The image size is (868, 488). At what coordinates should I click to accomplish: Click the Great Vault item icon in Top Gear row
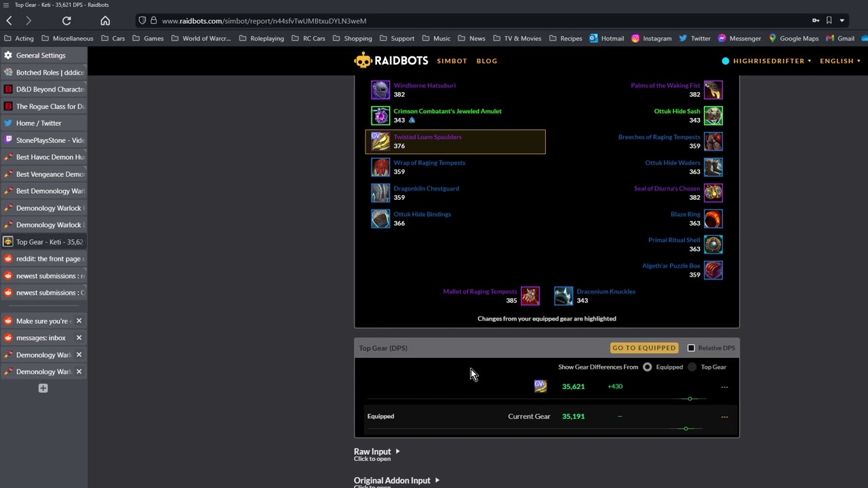540,386
